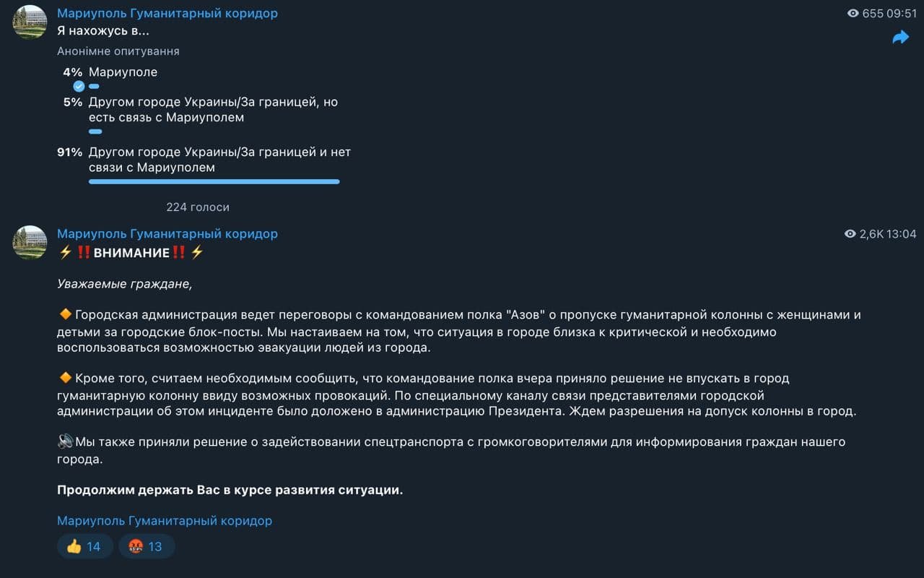924x578 pixels.
Task: Click the loudspeaker emoji in the announcement
Action: pyautogui.click(x=65, y=441)
